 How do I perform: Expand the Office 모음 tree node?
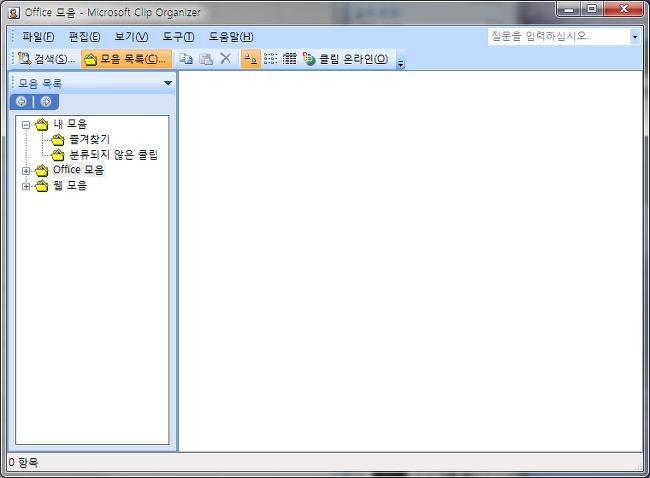(x=26, y=171)
